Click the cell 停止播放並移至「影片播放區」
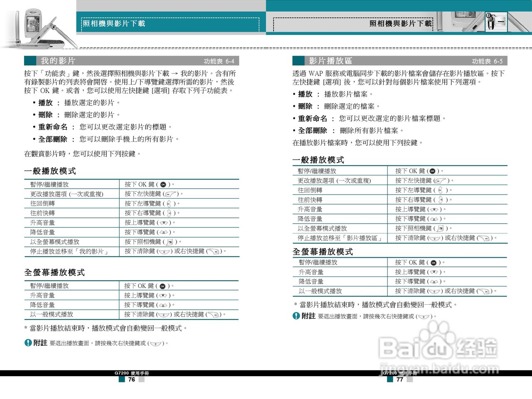 click(x=340, y=238)
